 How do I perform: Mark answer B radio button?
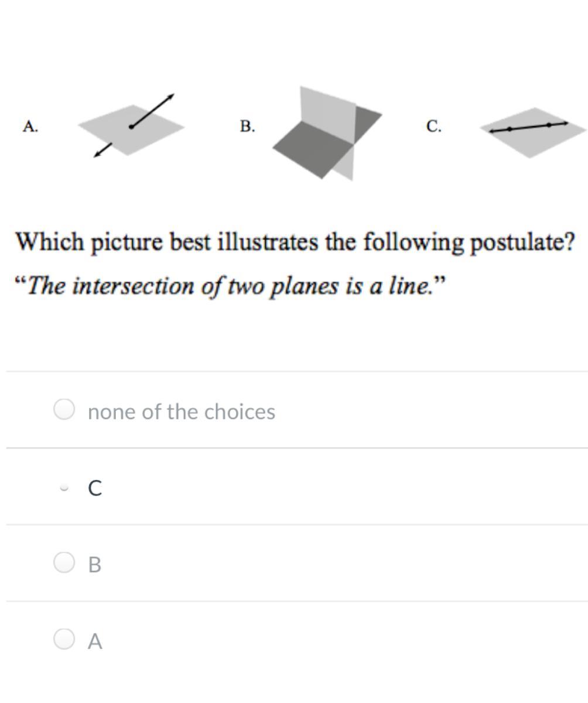click(64, 562)
